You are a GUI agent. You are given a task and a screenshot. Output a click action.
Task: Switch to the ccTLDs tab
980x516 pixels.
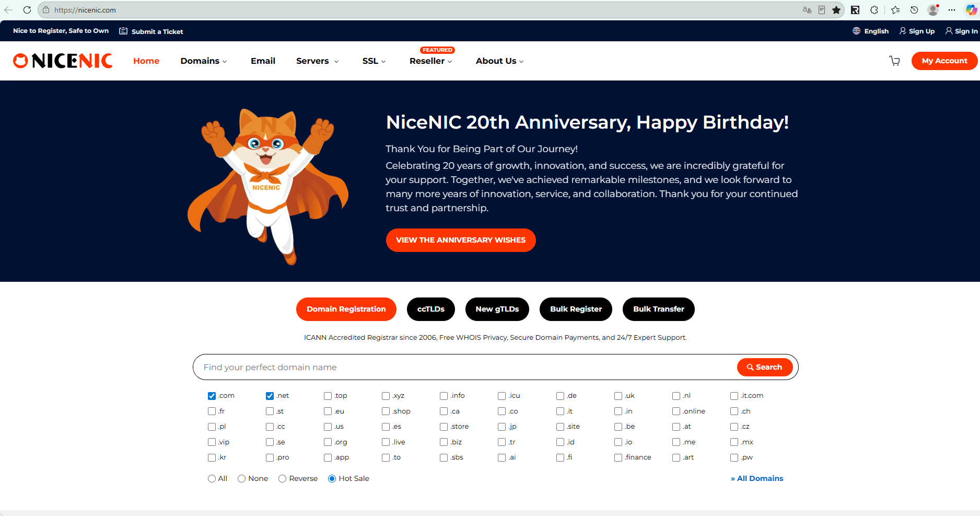click(431, 309)
